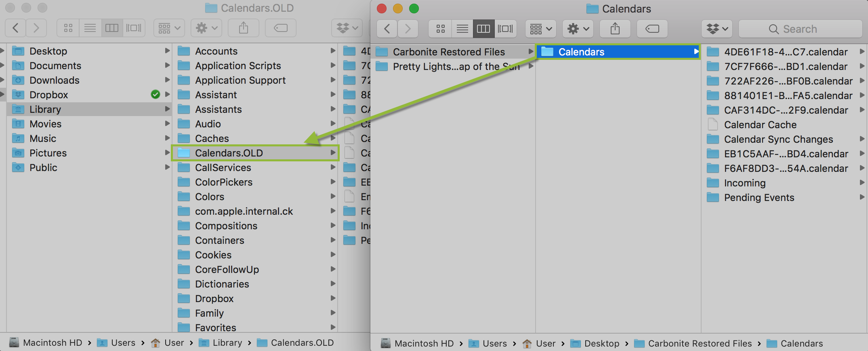This screenshot has width=868, height=351.
Task: Select the Pretty Lights folder
Action: click(453, 66)
